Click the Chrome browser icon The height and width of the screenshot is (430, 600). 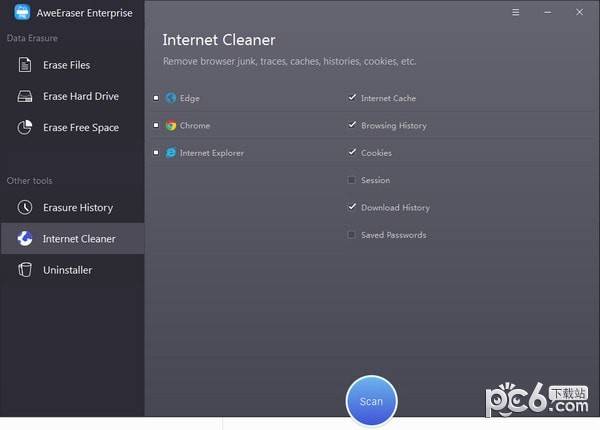click(x=171, y=126)
